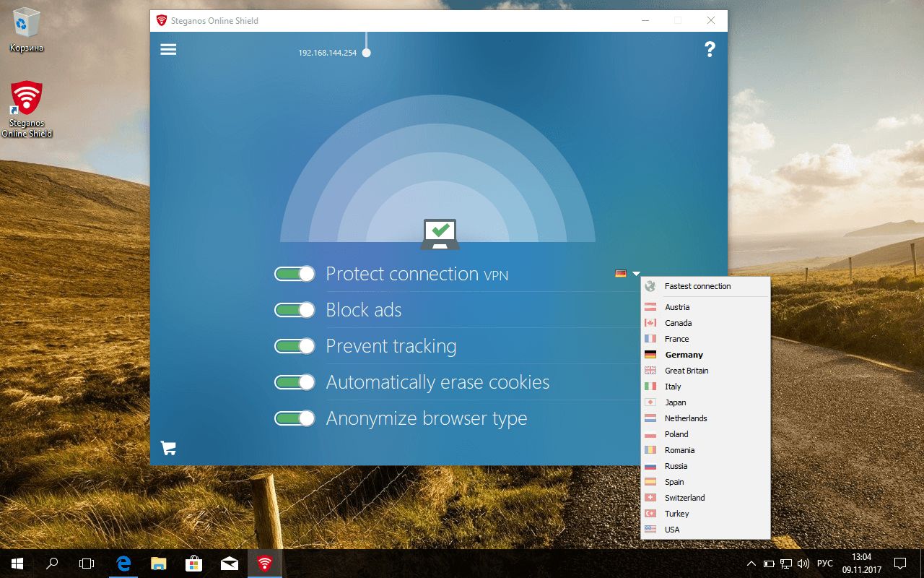The width and height of the screenshot is (924, 578).
Task: Click the Steganos logo in title bar
Action: [x=162, y=20]
